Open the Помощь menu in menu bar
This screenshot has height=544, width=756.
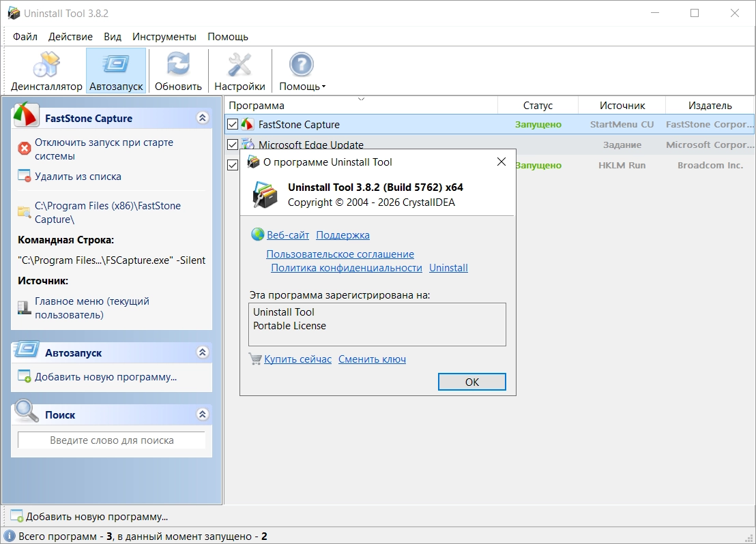pyautogui.click(x=228, y=37)
